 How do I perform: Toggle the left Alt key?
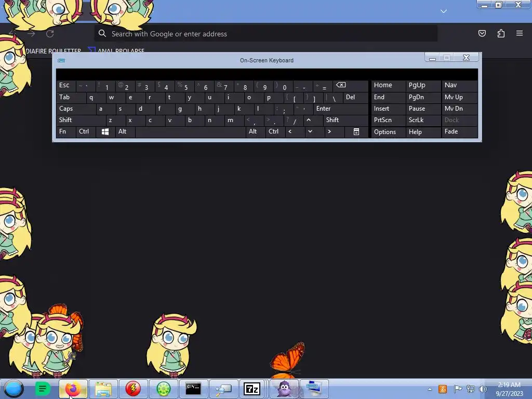[x=125, y=131]
